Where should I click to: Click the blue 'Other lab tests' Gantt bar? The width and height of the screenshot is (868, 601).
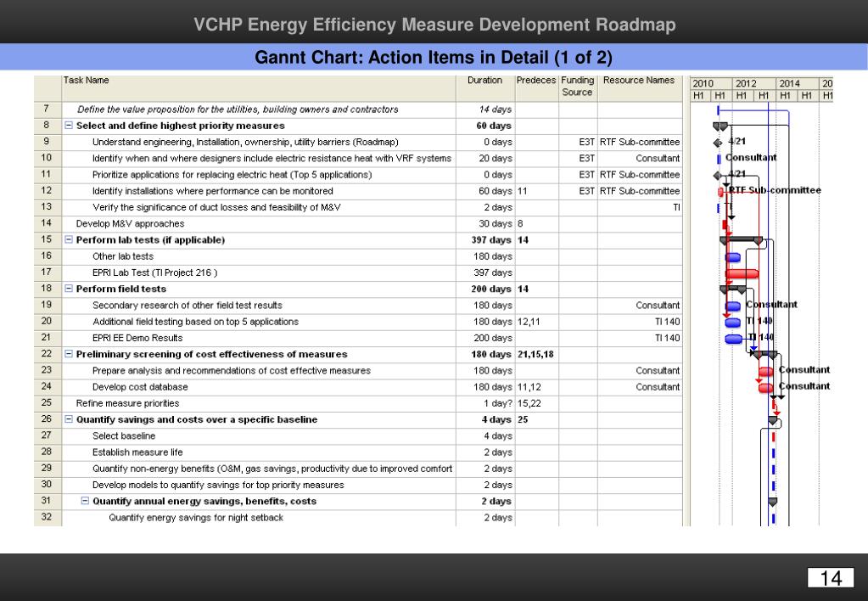tap(733, 257)
